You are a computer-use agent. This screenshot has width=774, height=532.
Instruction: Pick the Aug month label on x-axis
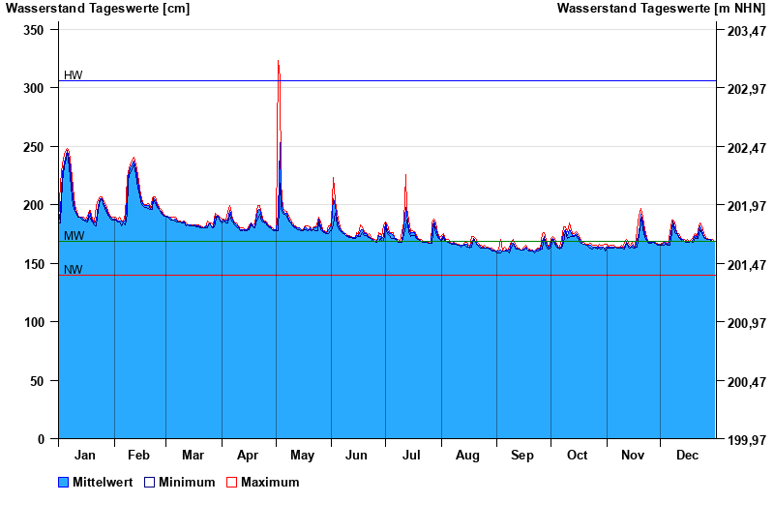click(x=467, y=456)
